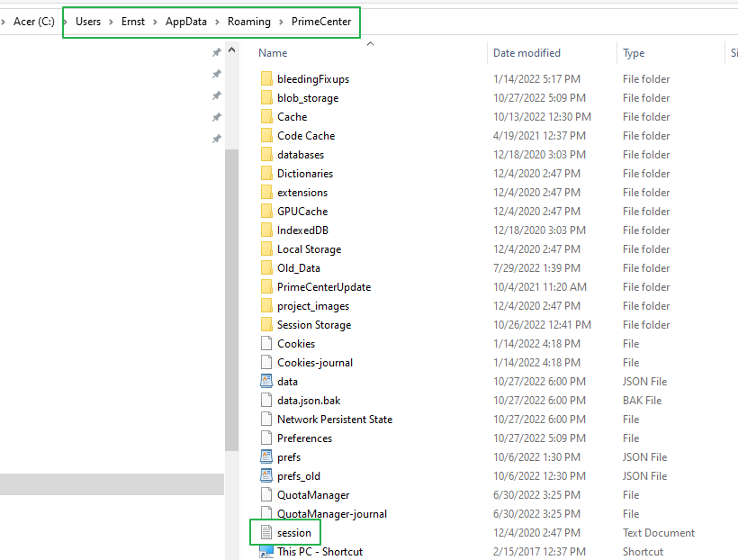This screenshot has width=738, height=560.
Task: Sort by the Type column header
Action: click(634, 53)
